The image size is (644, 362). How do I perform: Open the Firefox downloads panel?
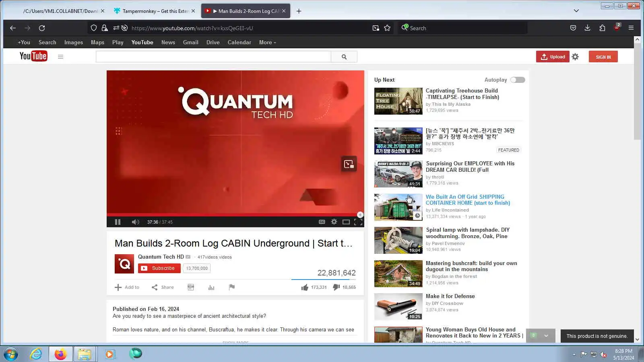[x=588, y=28]
